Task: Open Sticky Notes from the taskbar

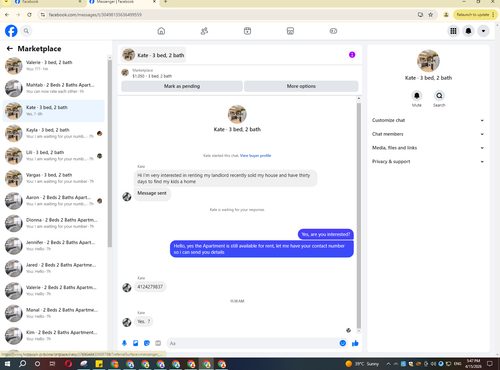Action: point(99,364)
